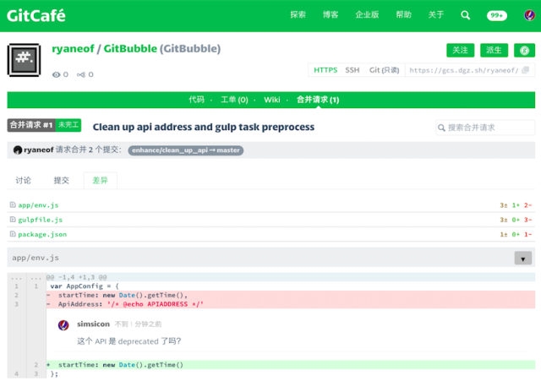The image size is (541, 392).
Task: Open 博客 in the top navigation
Action: click(331, 15)
